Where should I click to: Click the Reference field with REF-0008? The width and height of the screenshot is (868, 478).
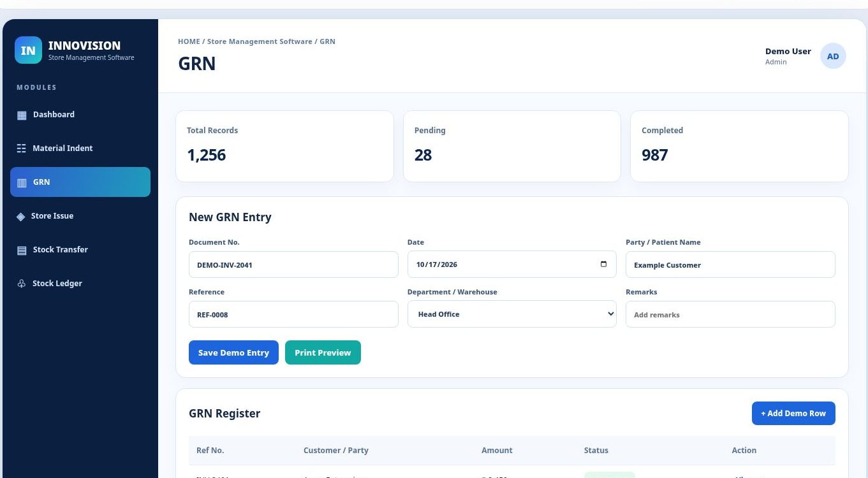pyautogui.click(x=293, y=314)
